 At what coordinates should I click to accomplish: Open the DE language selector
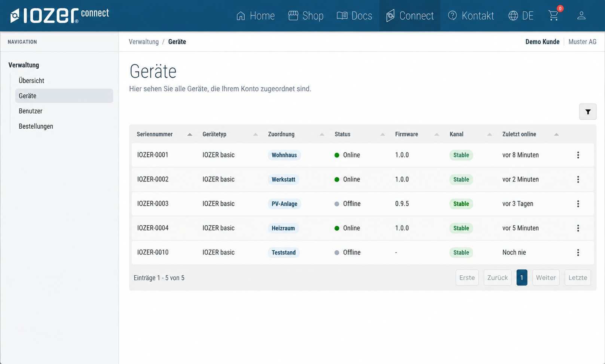(x=521, y=16)
